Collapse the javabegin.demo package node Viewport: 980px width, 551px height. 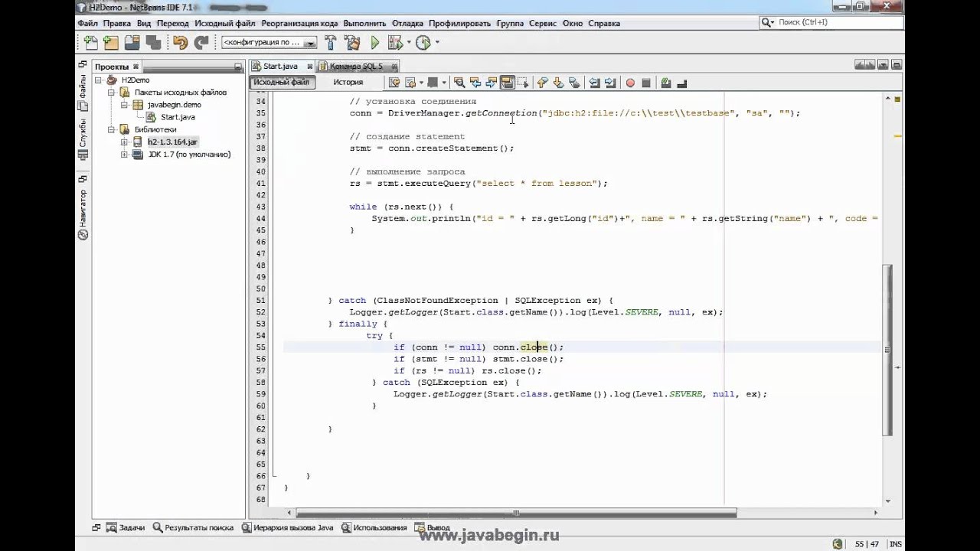pyautogui.click(x=123, y=105)
